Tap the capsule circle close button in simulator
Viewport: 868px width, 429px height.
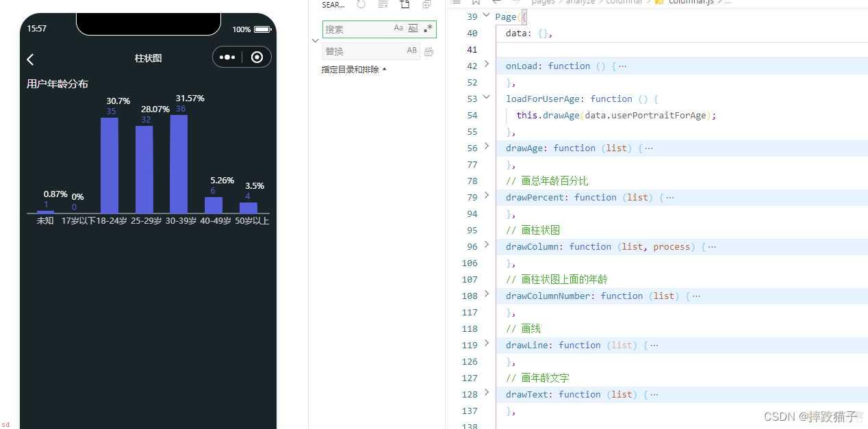point(257,57)
